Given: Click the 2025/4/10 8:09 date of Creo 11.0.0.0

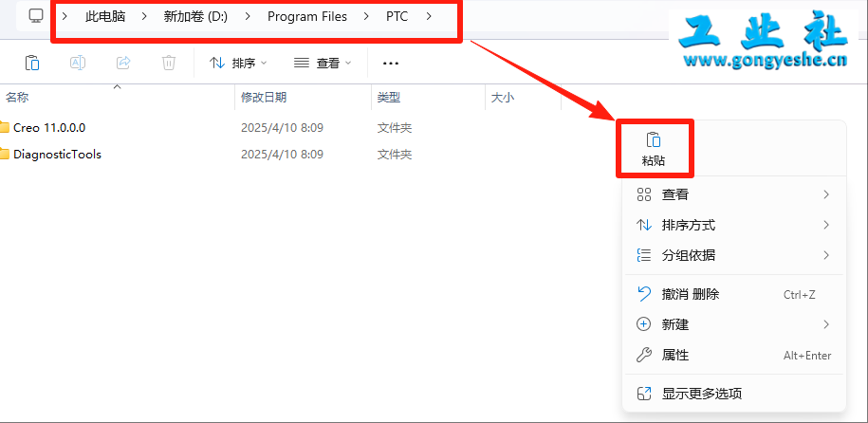Looking at the screenshot, I should [x=282, y=128].
